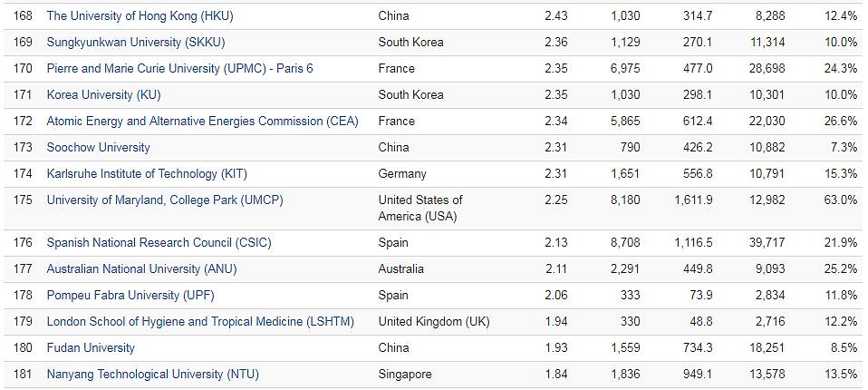The height and width of the screenshot is (390, 868).
Task: Open Korea University (KU) link
Action: [103, 94]
